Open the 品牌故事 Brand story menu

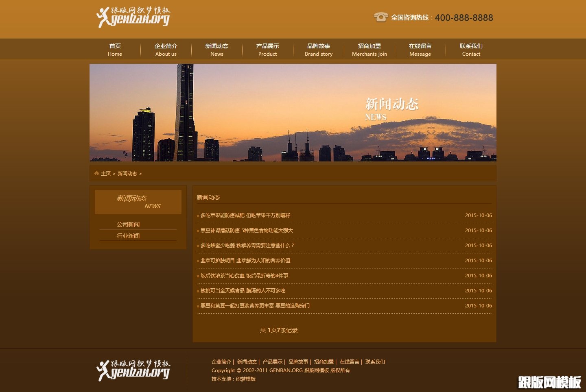tap(319, 50)
